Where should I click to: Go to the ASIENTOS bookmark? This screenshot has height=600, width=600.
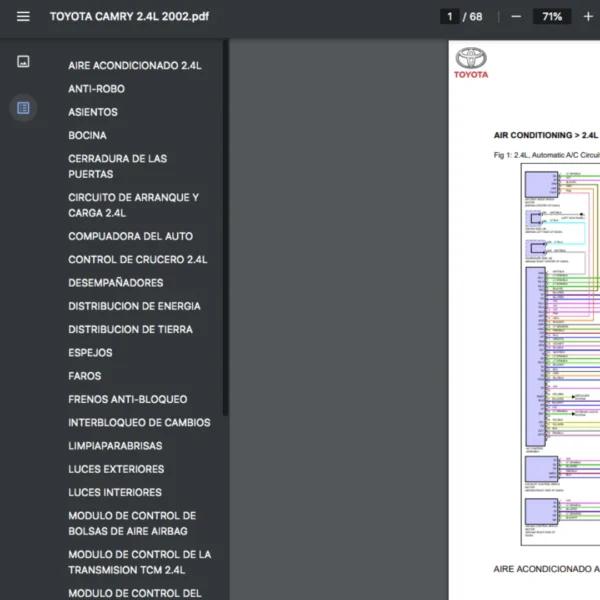coord(93,112)
